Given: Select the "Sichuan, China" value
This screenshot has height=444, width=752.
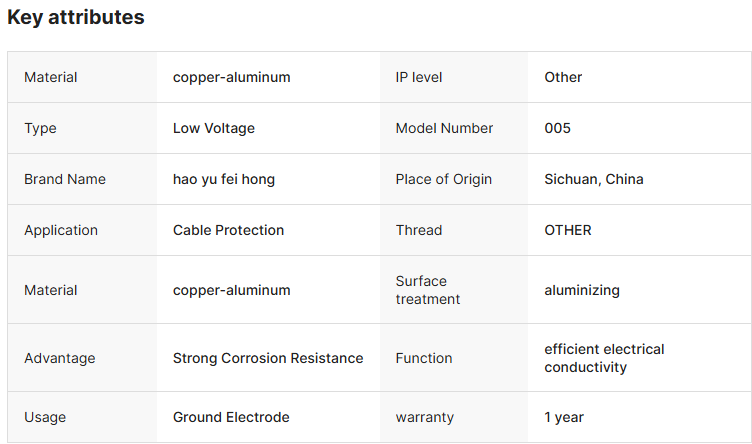Looking at the screenshot, I should (594, 179).
